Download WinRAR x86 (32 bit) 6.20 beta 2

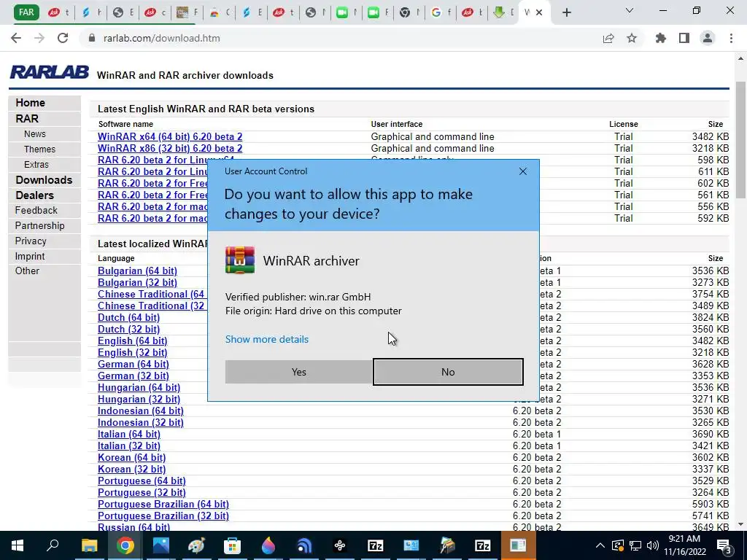point(170,148)
